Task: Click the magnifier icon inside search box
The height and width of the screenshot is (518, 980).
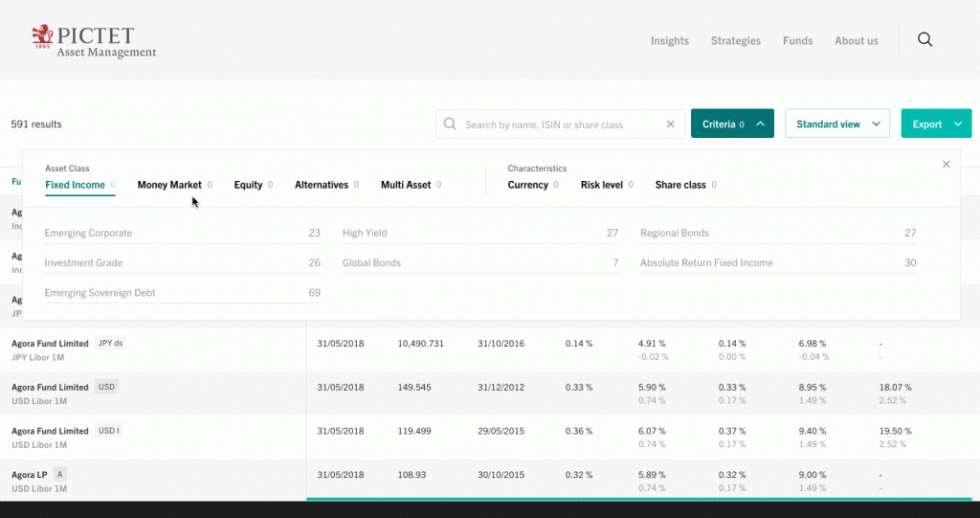Action: (450, 124)
